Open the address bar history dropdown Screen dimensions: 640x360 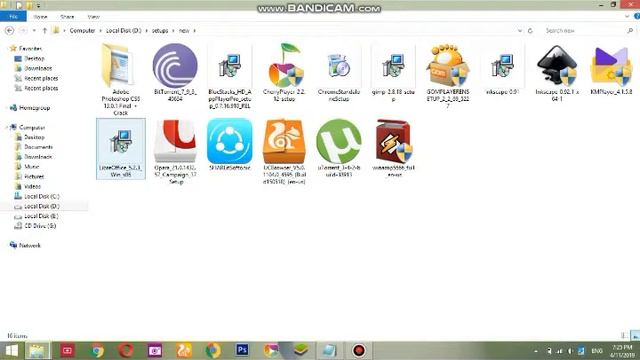click(x=520, y=31)
